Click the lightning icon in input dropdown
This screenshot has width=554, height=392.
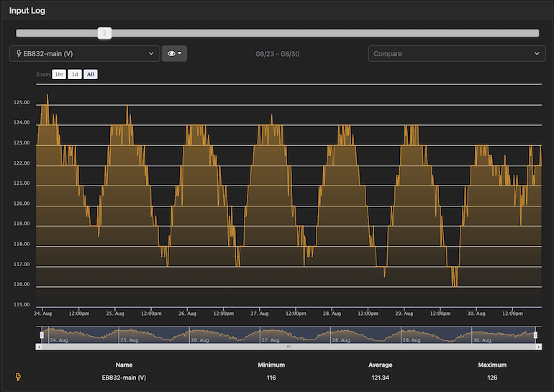tap(19, 53)
